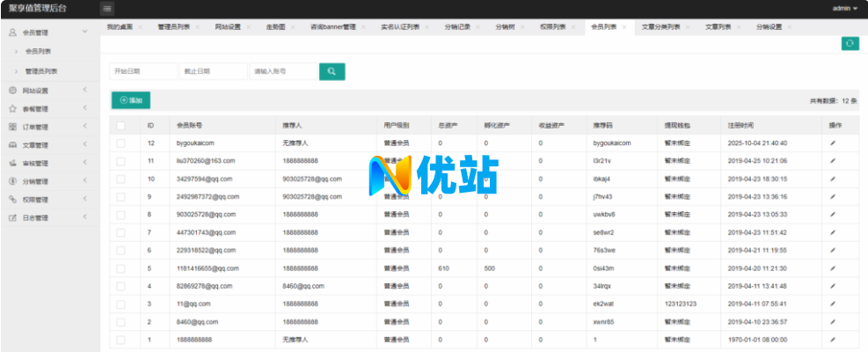Click the green search magnifier button
The width and height of the screenshot is (868, 352).
[332, 71]
